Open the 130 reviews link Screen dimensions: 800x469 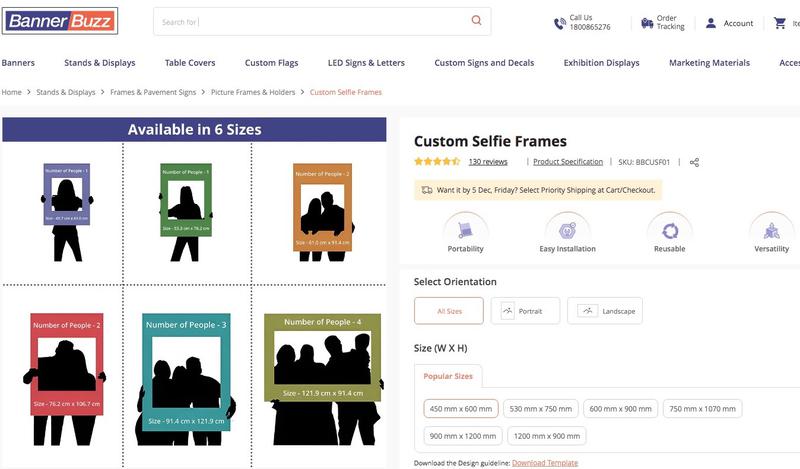pyautogui.click(x=488, y=162)
